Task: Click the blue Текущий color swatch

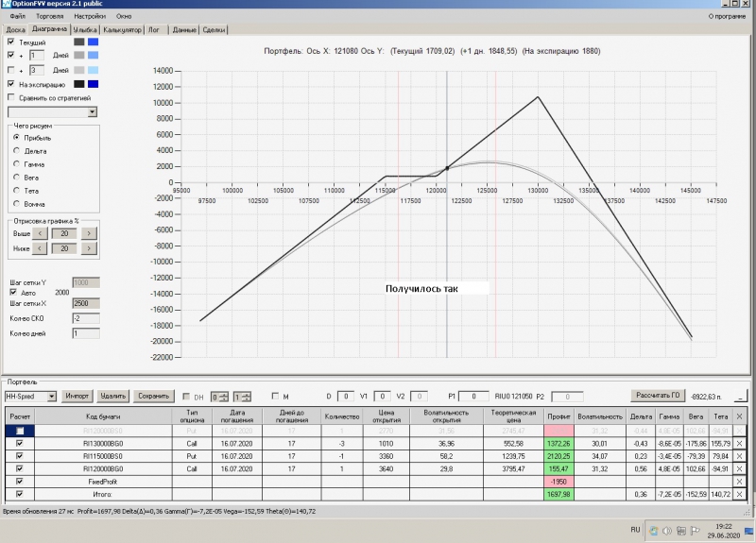Action: tap(93, 42)
